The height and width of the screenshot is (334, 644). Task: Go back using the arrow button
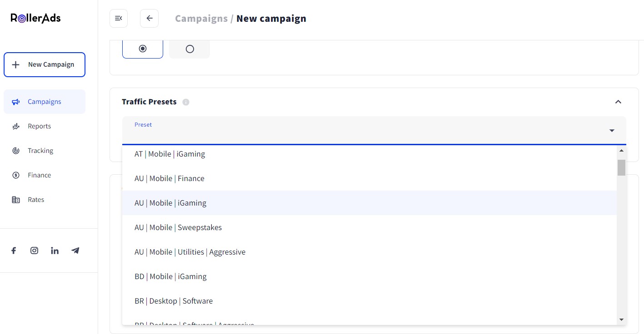149,19
